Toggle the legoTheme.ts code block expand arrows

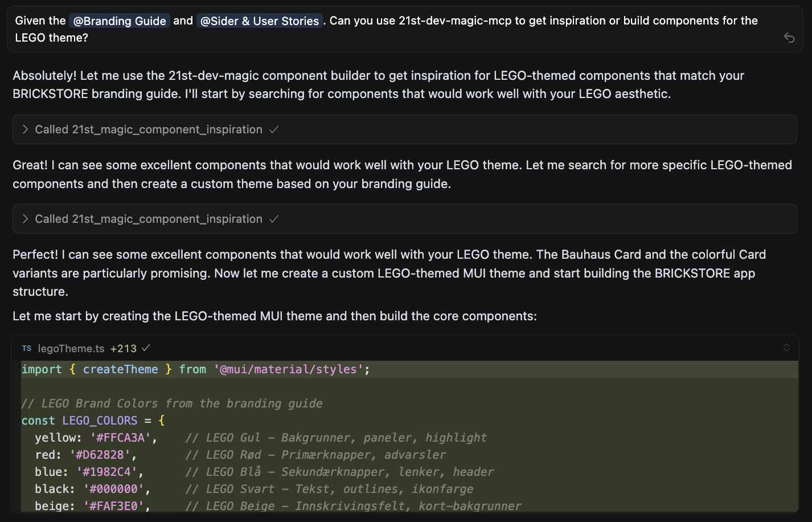[786, 348]
